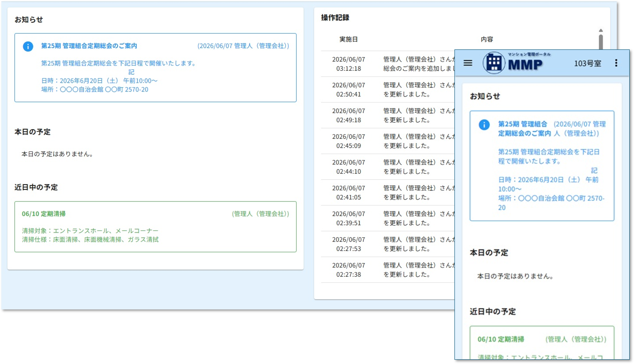Click the 実施日 column header
634x364 pixels.
pyautogui.click(x=348, y=39)
